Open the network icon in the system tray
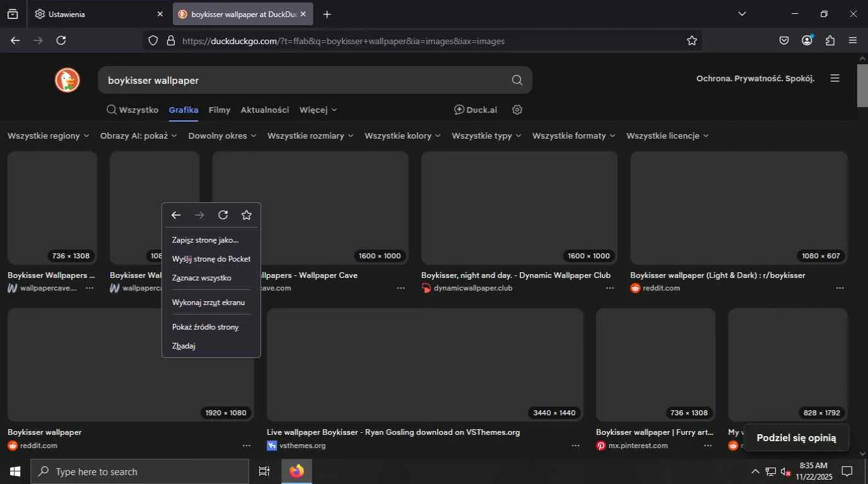The height and width of the screenshot is (484, 868). (x=771, y=471)
